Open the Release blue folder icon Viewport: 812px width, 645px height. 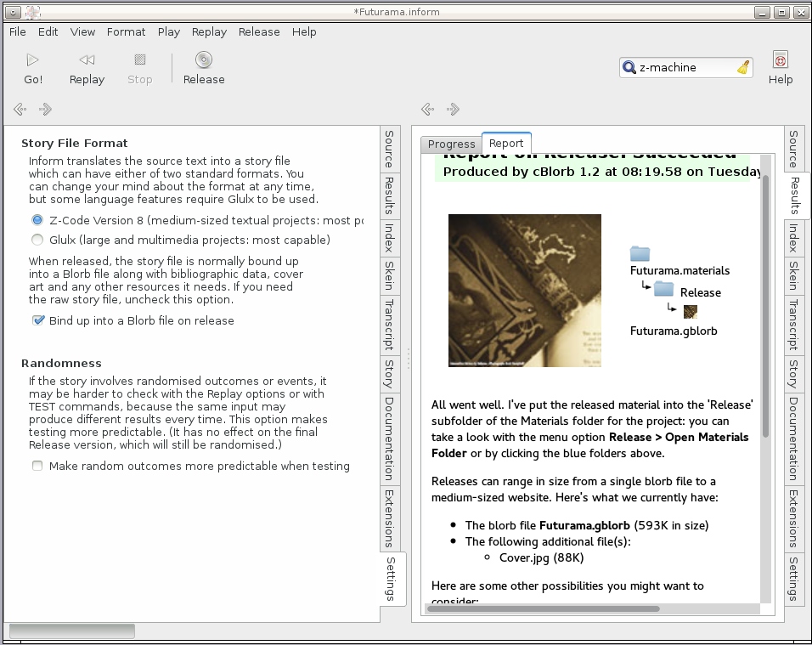point(663,289)
